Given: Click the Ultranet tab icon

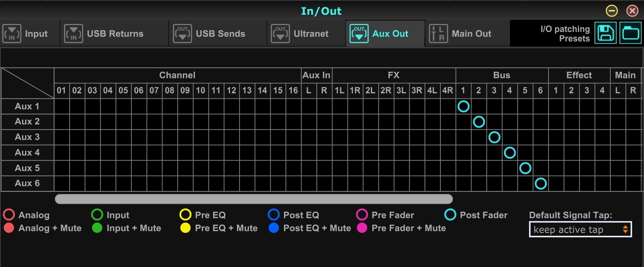Looking at the screenshot, I should (x=280, y=34).
